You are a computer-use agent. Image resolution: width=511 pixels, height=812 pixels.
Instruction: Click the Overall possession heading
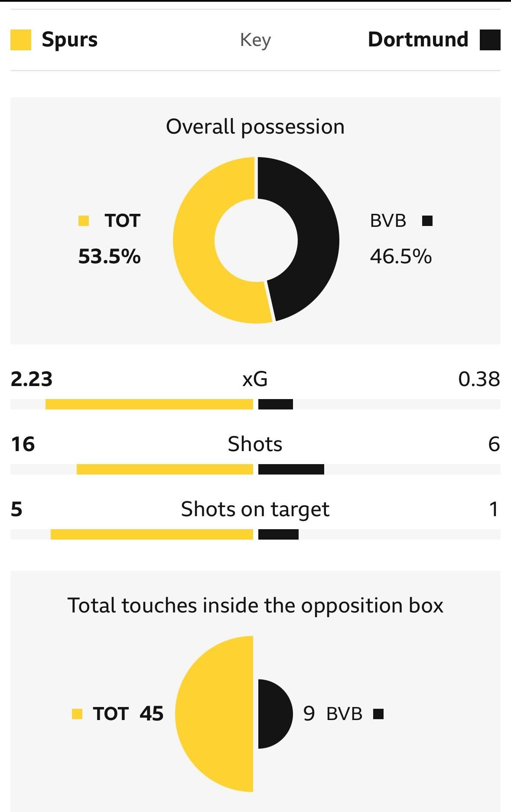pyautogui.click(x=255, y=127)
